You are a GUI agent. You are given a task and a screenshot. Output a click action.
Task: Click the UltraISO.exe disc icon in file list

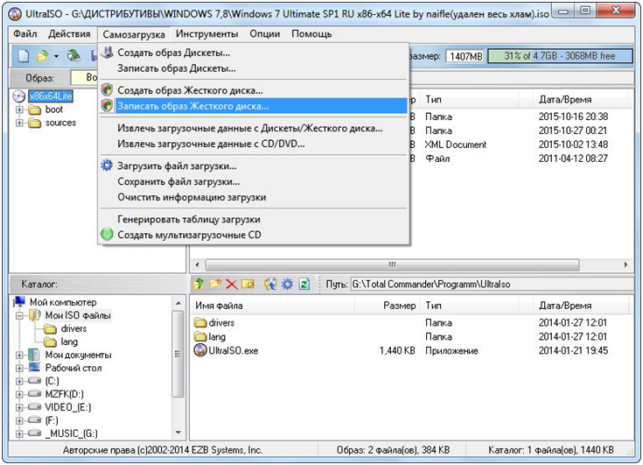200,350
